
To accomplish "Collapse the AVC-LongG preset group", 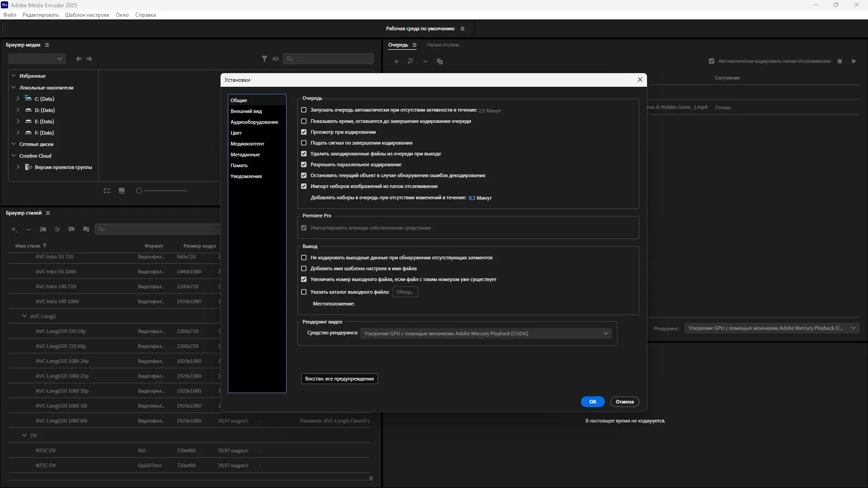I will (x=24, y=316).
